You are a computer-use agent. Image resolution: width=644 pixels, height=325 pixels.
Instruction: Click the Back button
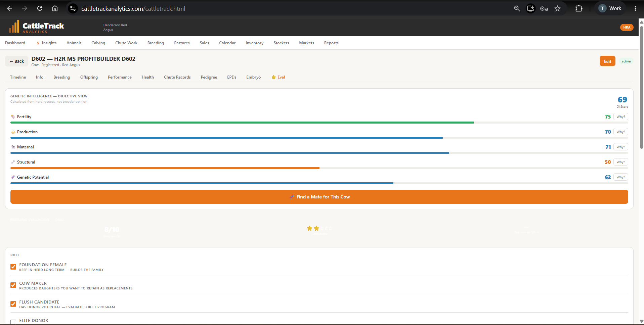17,61
